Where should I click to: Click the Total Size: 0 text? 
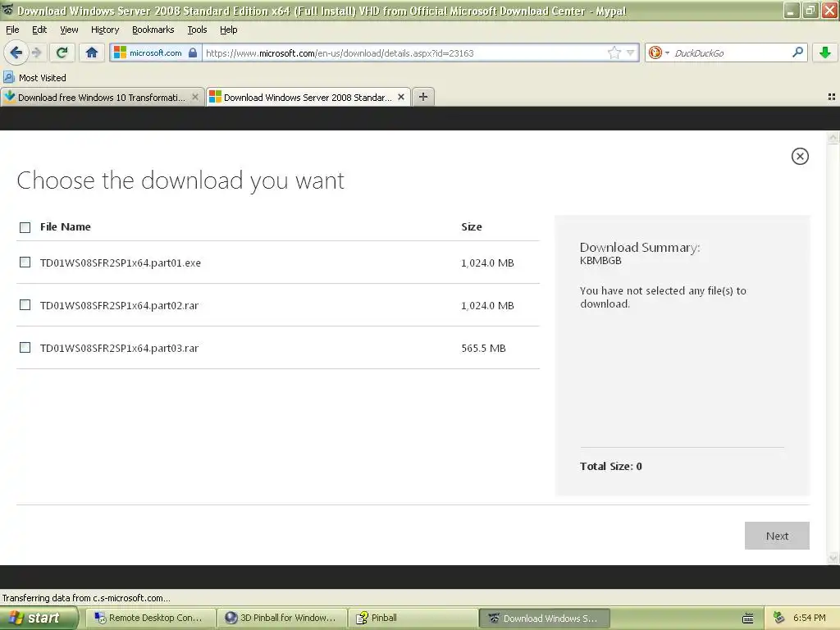tap(610, 466)
